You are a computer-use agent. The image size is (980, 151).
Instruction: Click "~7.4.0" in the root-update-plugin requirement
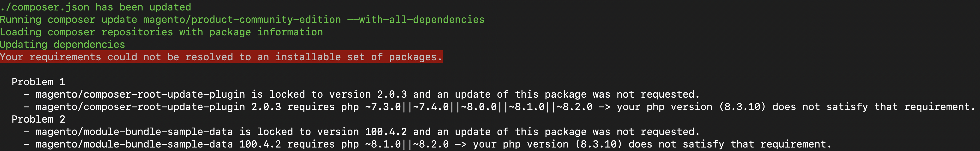tap(431, 107)
